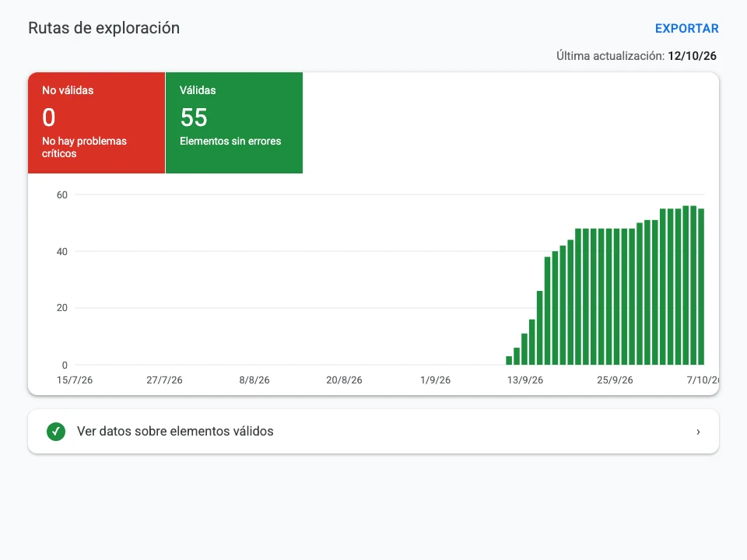The image size is (747, 560).
Task: Click the 25/9/26 axis label
Action: pos(615,380)
